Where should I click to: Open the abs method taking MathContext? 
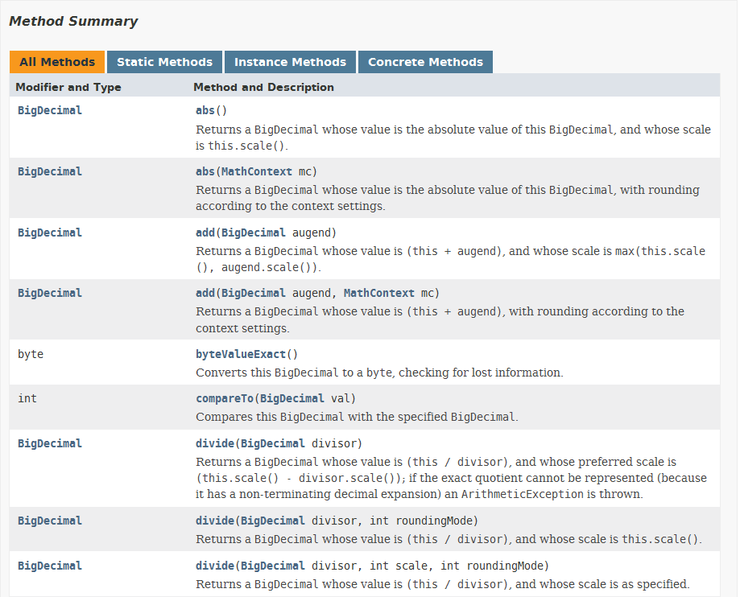coord(206,172)
